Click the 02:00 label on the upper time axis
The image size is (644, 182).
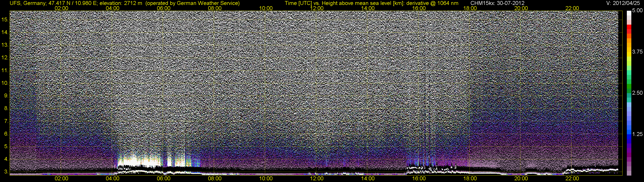click(x=61, y=8)
